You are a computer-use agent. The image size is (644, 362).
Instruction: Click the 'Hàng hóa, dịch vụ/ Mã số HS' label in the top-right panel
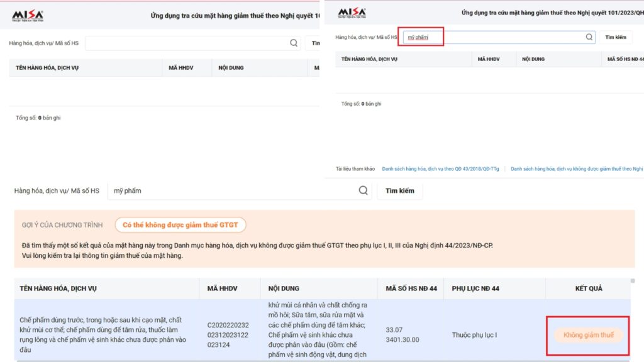[367, 37]
